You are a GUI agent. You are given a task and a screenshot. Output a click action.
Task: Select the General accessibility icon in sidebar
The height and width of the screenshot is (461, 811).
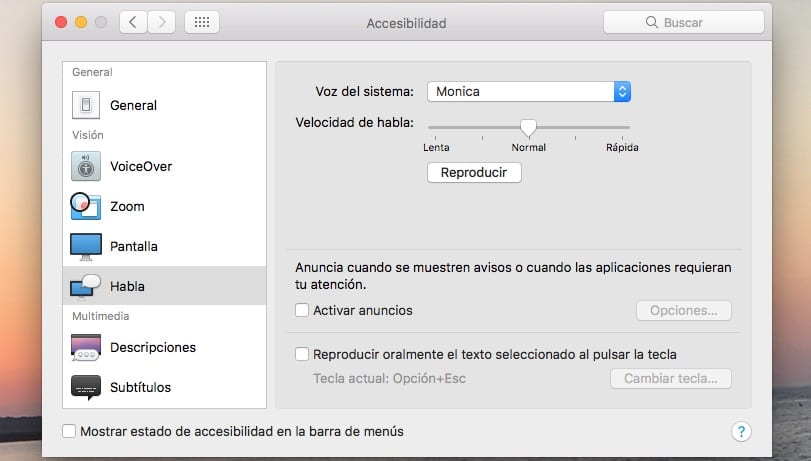86,105
